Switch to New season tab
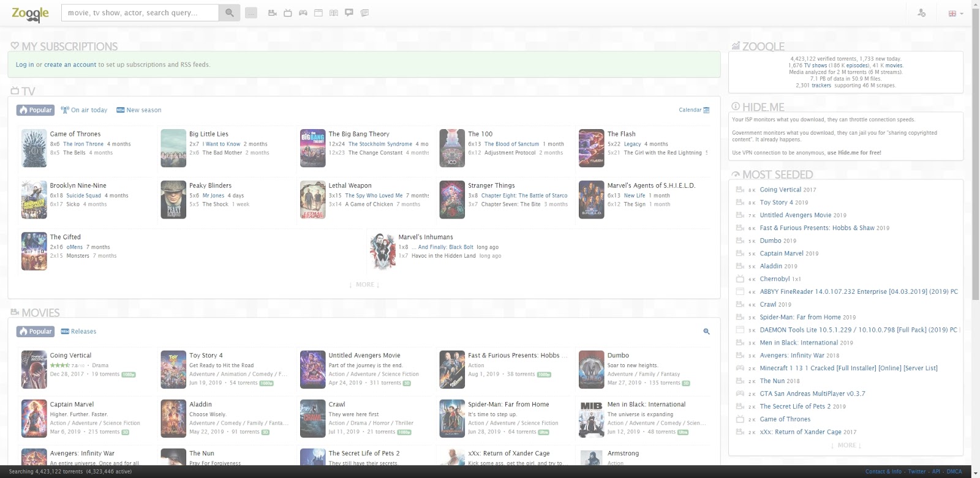980x478 pixels. coord(139,110)
